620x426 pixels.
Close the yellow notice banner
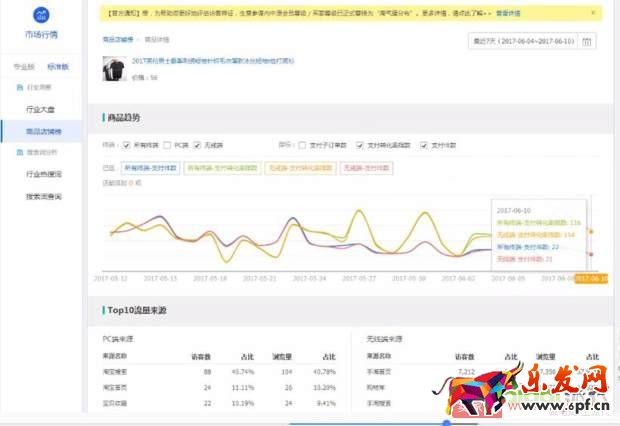pyautogui.click(x=592, y=13)
